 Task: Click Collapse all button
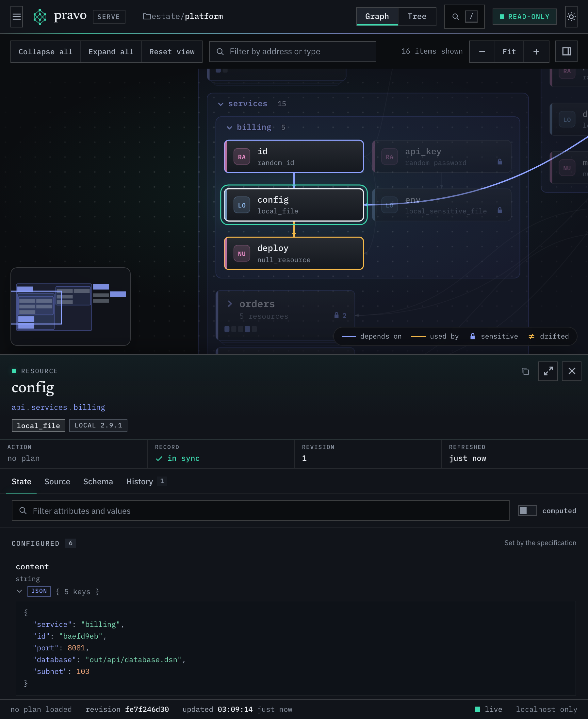click(x=46, y=52)
